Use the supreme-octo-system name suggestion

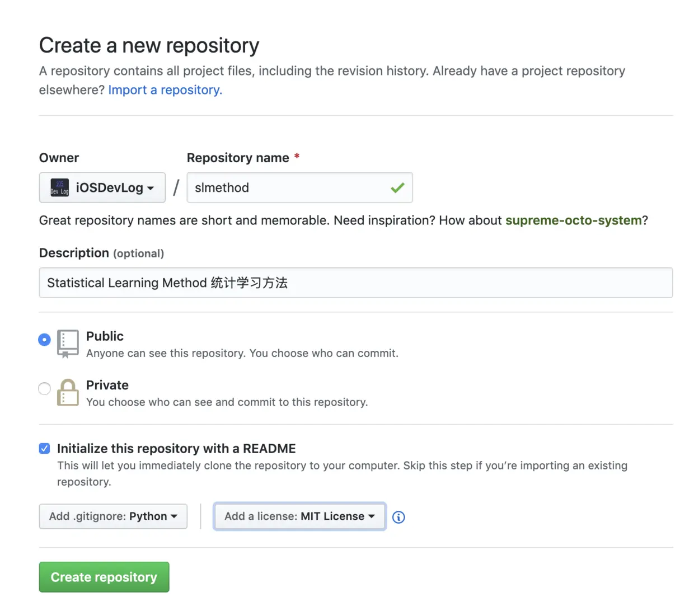[574, 220]
